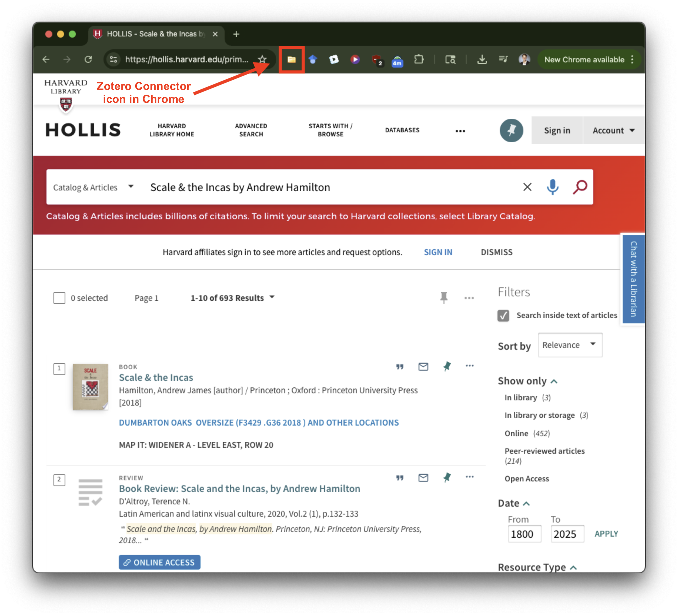Screen dimensions: 678x616
Task: Open the Sort by Relevance dropdown
Action: click(570, 345)
